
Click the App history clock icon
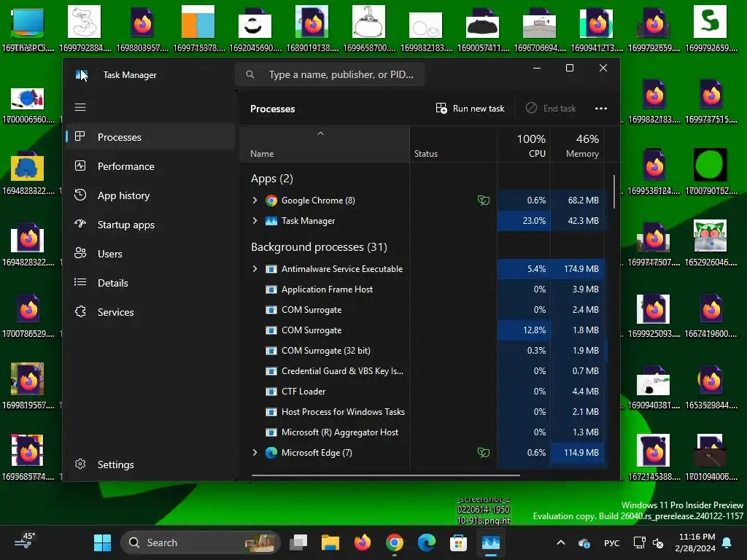[80, 195]
